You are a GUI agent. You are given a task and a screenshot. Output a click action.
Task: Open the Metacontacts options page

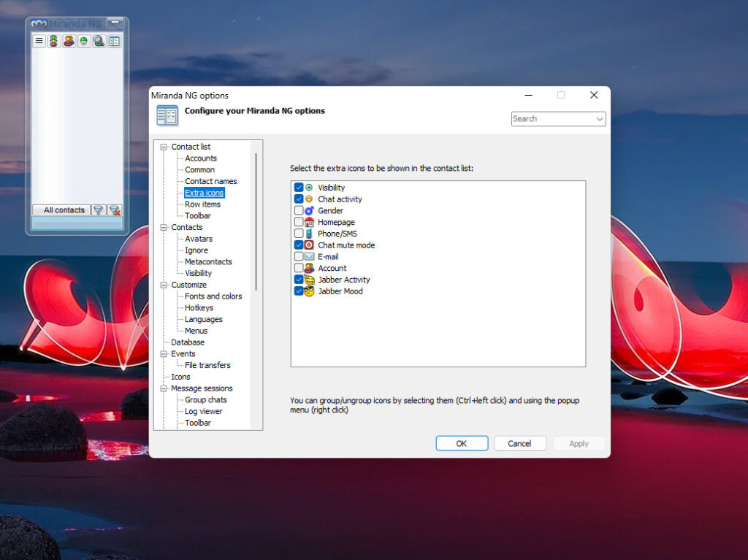click(x=208, y=262)
